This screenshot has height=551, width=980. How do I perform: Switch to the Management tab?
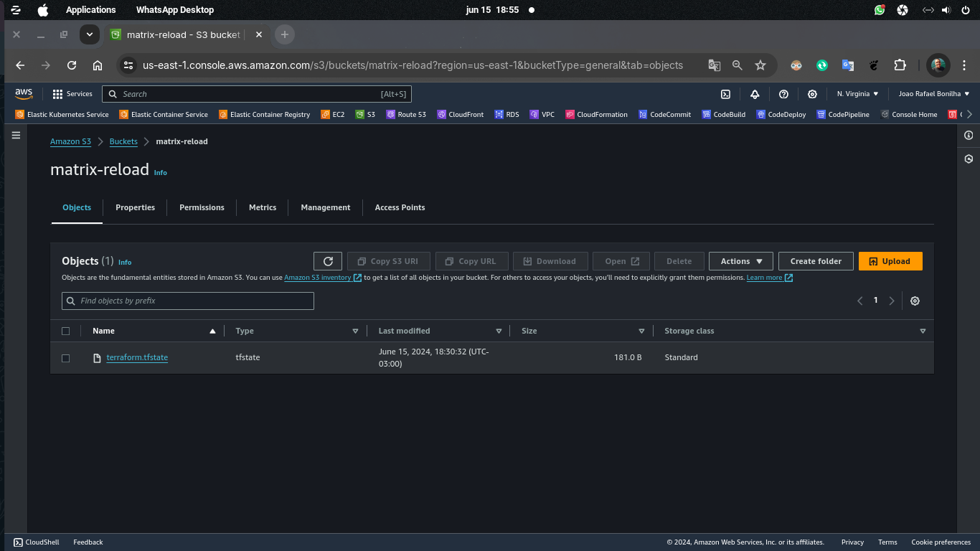(x=326, y=207)
